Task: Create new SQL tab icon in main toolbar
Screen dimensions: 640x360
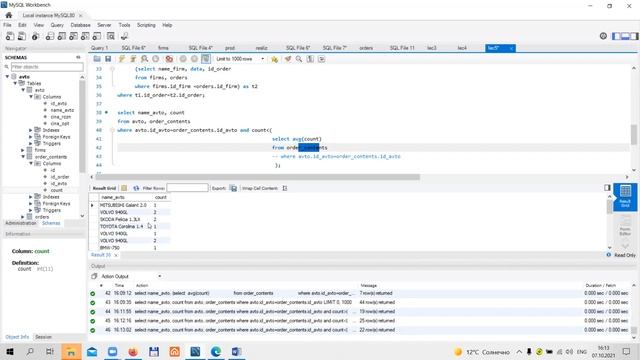Action: [10, 36]
